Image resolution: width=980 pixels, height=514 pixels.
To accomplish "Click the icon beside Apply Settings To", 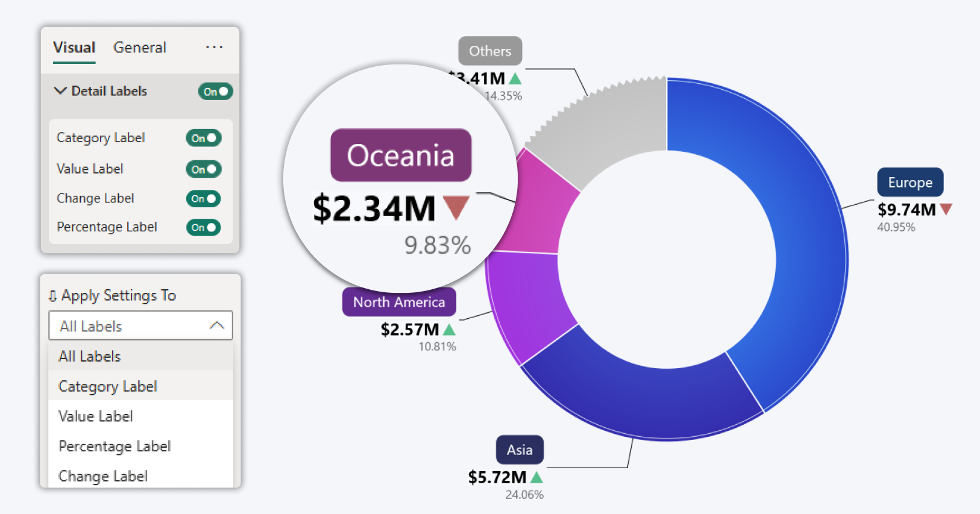I will (53, 296).
